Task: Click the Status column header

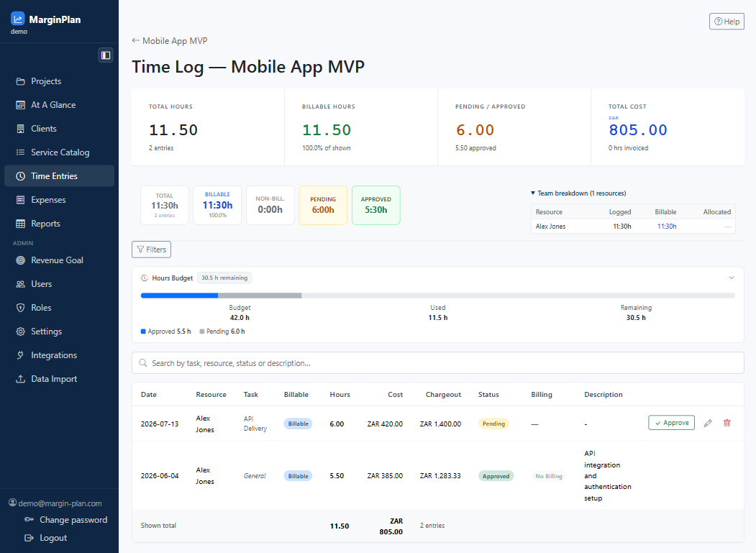Action: (488, 394)
